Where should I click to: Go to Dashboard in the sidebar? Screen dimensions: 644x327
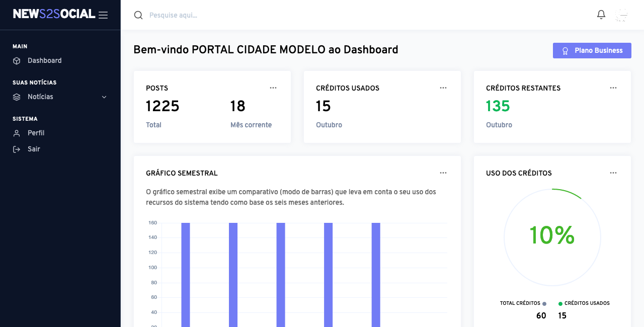pos(44,60)
